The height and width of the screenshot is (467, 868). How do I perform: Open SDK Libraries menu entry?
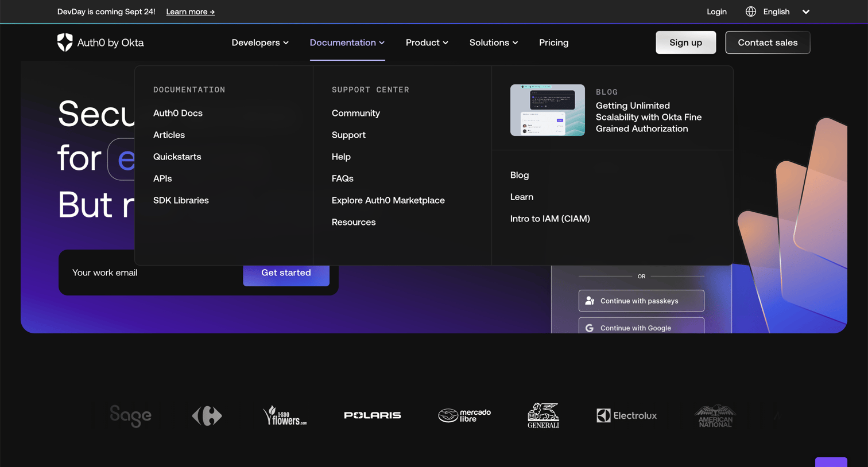pos(181,200)
